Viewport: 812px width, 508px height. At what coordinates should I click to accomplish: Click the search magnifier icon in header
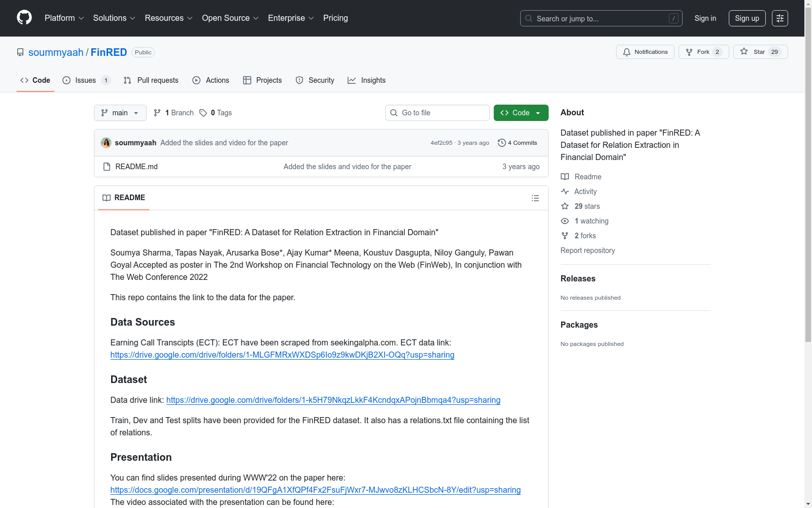click(529, 18)
